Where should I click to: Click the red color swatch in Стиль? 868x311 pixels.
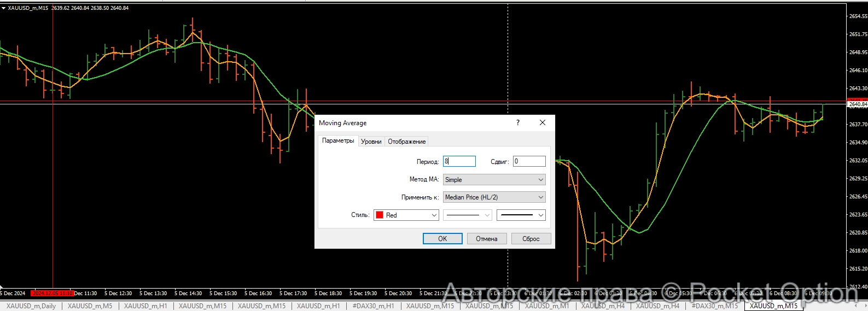(380, 215)
